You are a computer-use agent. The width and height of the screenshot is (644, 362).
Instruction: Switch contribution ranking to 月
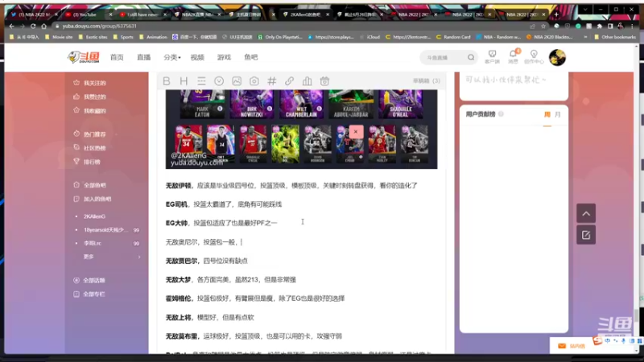[x=557, y=114]
